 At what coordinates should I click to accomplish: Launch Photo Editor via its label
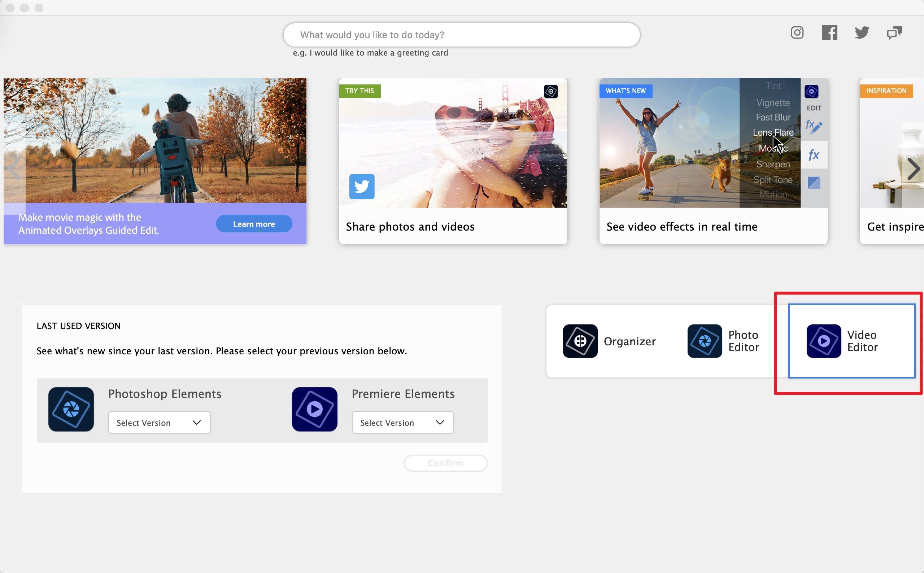pos(744,341)
